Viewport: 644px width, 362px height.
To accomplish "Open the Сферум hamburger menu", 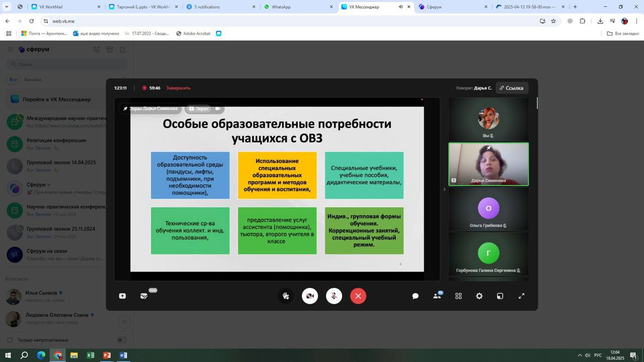I will pyautogui.click(x=11, y=50).
